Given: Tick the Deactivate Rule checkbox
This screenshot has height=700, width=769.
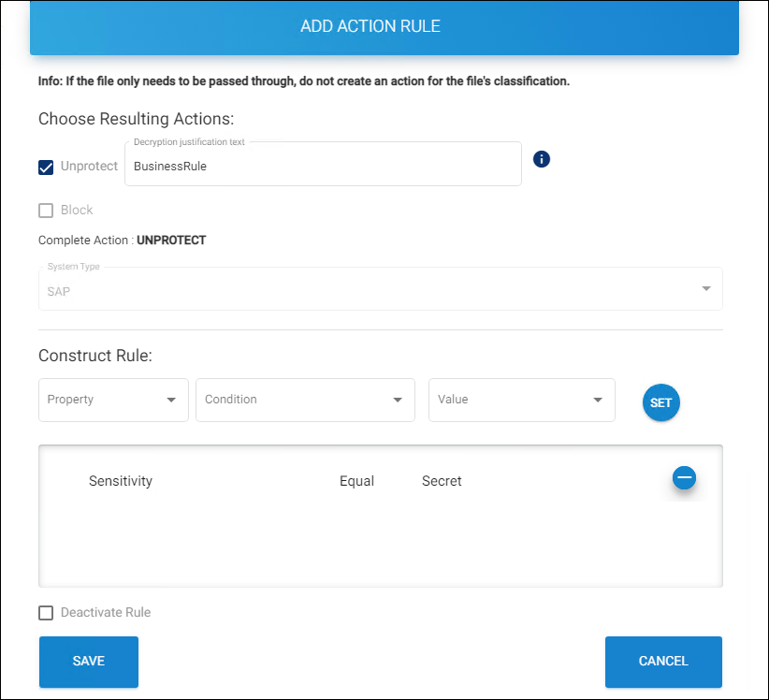Looking at the screenshot, I should tap(46, 613).
